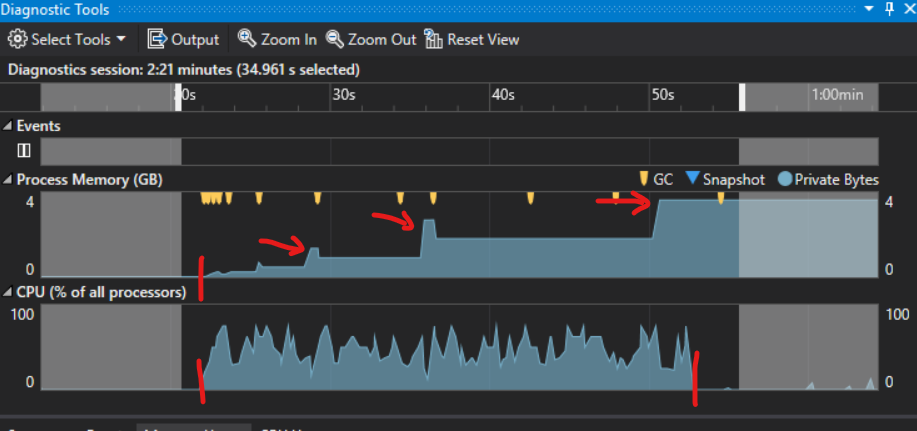The image size is (917, 431).
Task: Collapse the Events section
Action: (8, 126)
